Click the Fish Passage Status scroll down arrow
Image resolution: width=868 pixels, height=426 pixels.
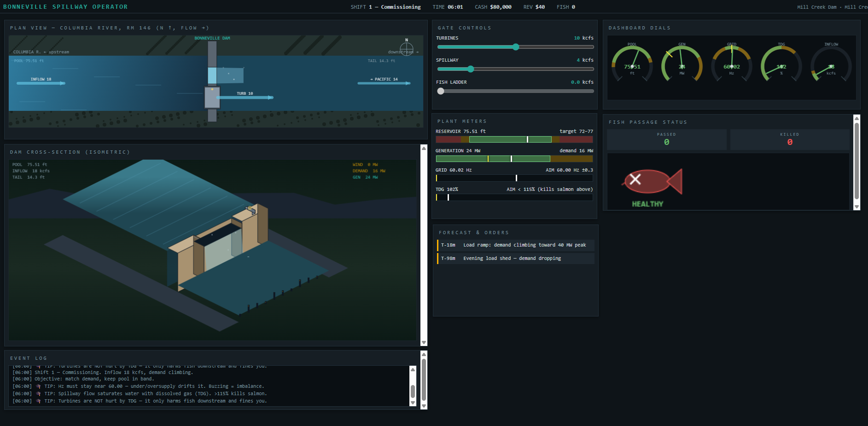[x=857, y=207]
